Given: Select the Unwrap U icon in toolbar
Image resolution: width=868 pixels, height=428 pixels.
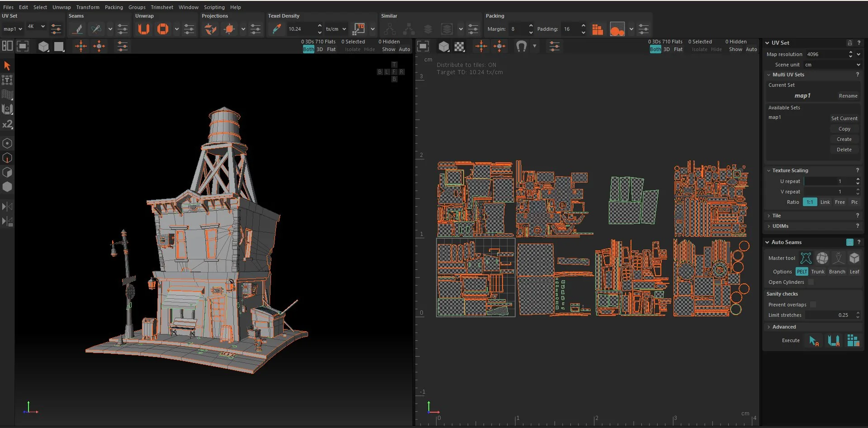Looking at the screenshot, I should click(x=144, y=29).
